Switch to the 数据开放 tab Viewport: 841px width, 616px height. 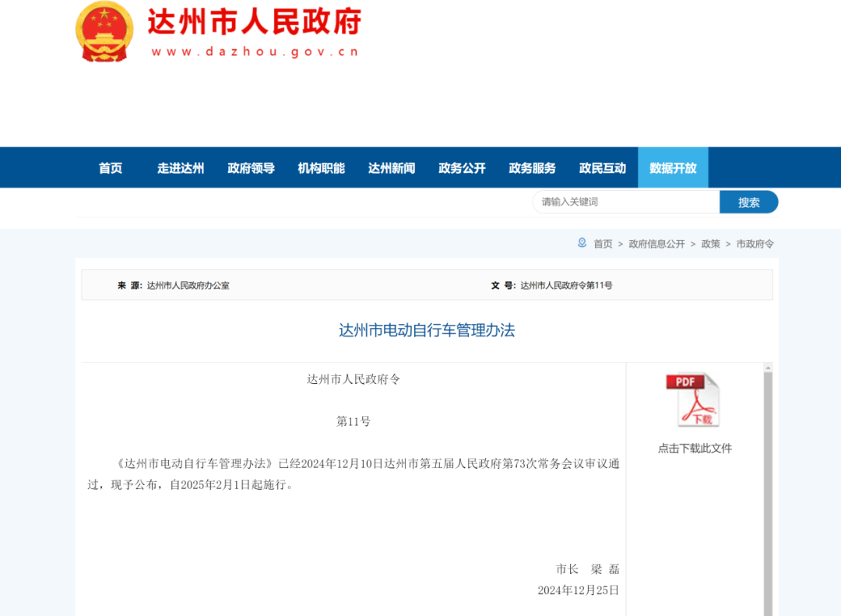[673, 167]
